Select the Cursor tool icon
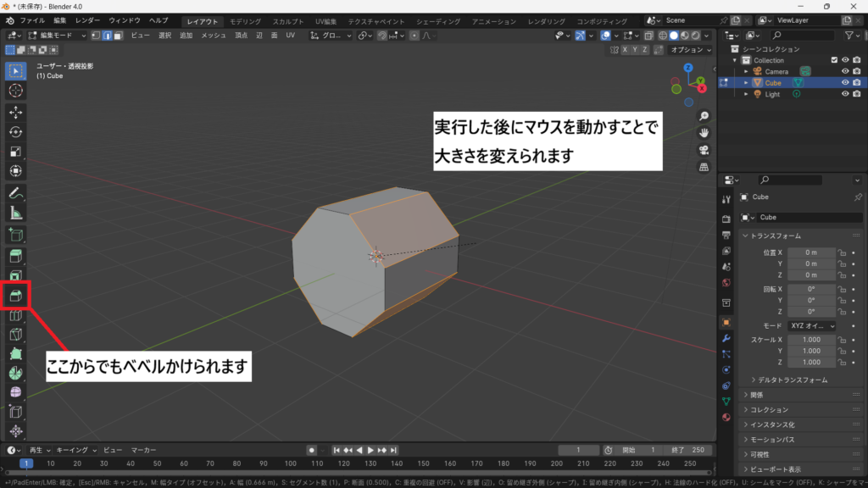The height and width of the screenshot is (488, 868). (15, 90)
